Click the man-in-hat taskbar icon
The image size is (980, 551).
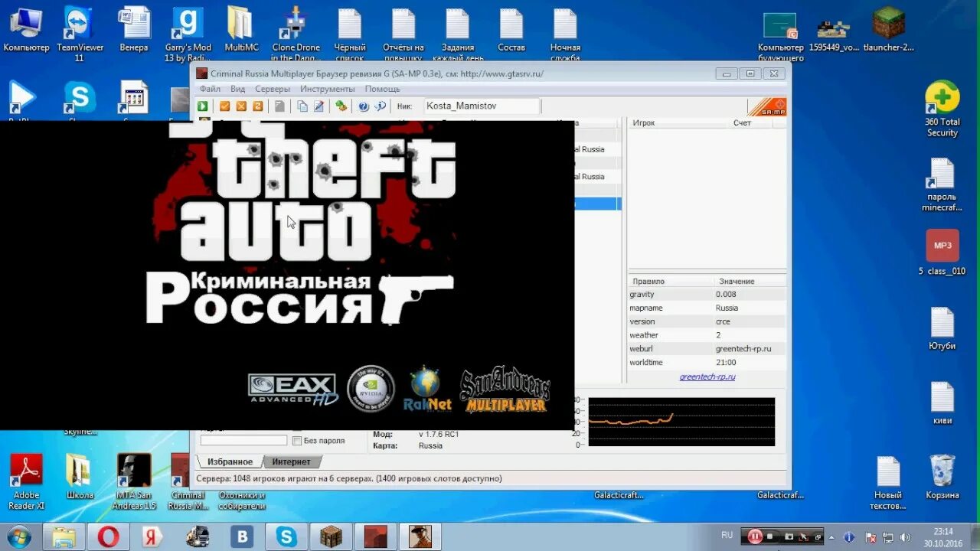(420, 536)
